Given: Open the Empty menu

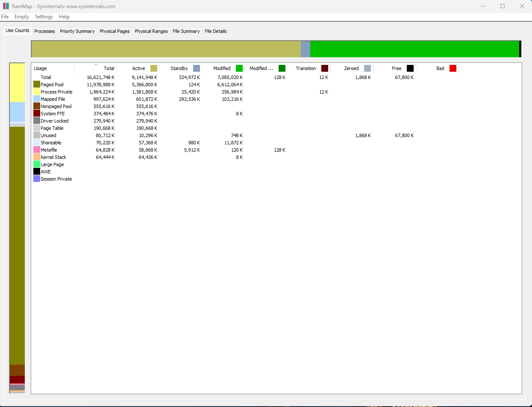Looking at the screenshot, I should coord(21,17).
